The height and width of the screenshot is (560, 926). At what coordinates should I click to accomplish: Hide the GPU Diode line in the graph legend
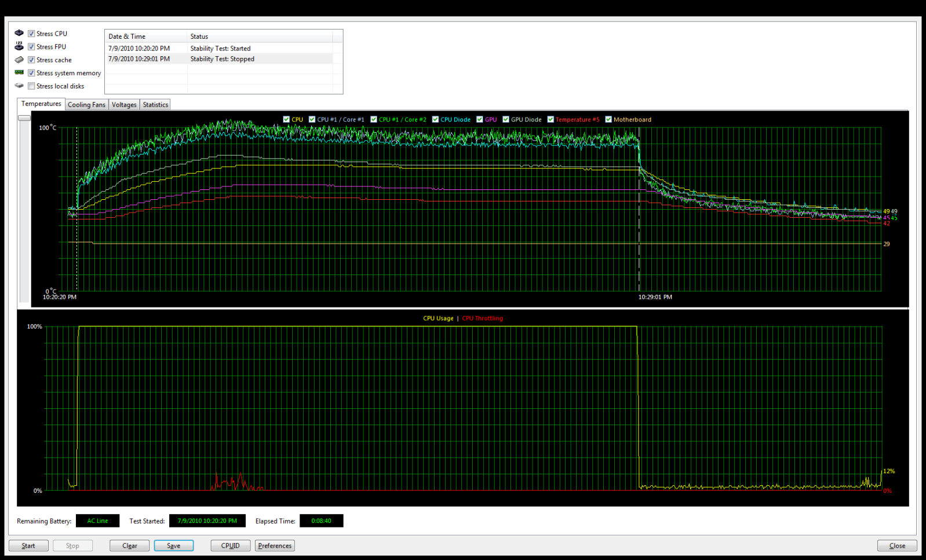coord(506,119)
